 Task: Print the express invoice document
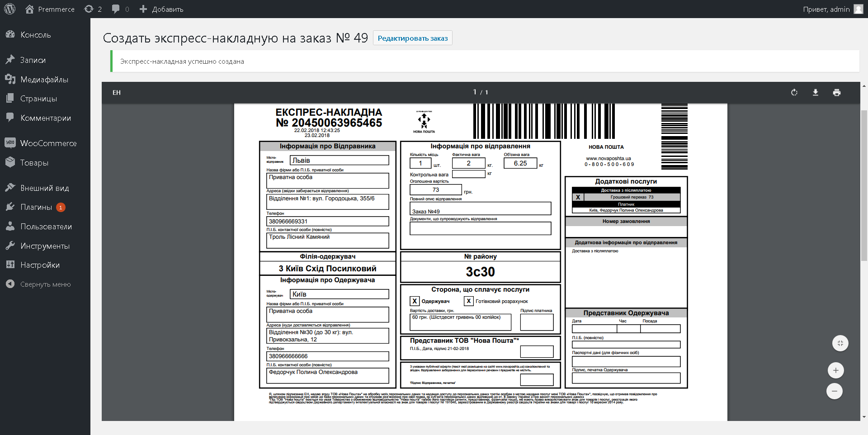coord(837,92)
